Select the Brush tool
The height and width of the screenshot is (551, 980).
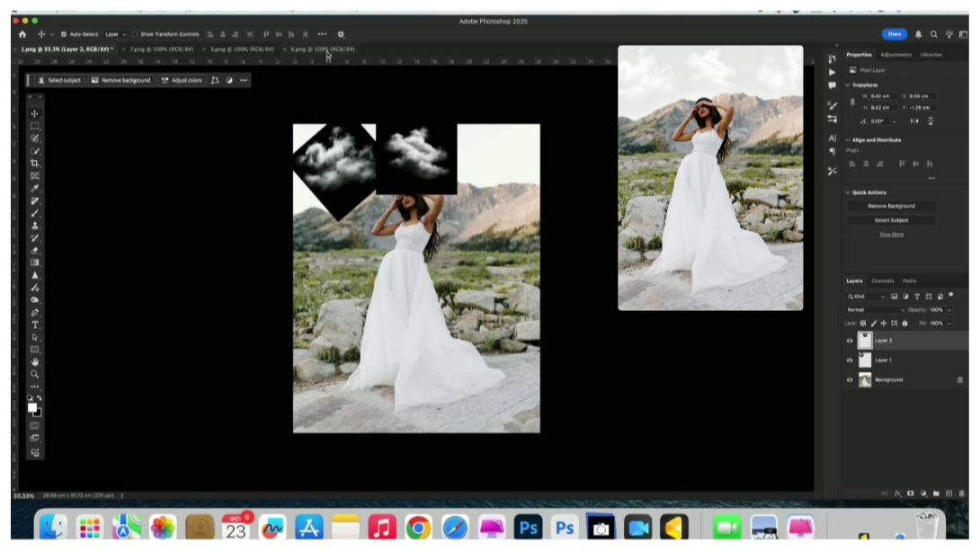[35, 213]
